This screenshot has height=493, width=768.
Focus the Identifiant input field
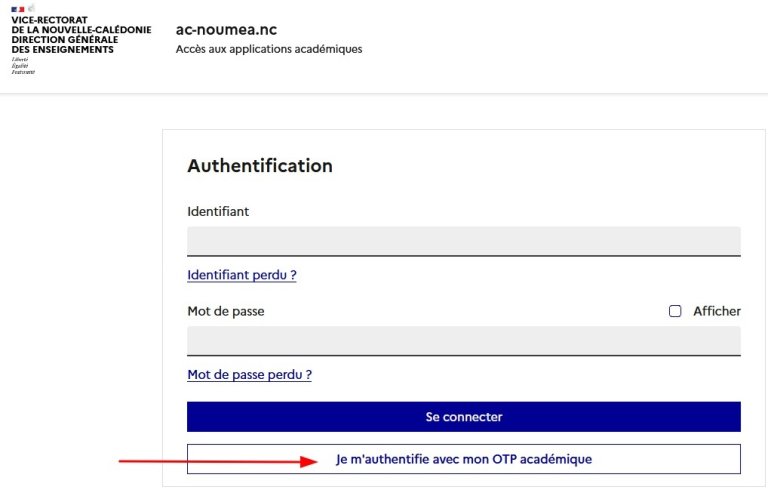pos(464,241)
